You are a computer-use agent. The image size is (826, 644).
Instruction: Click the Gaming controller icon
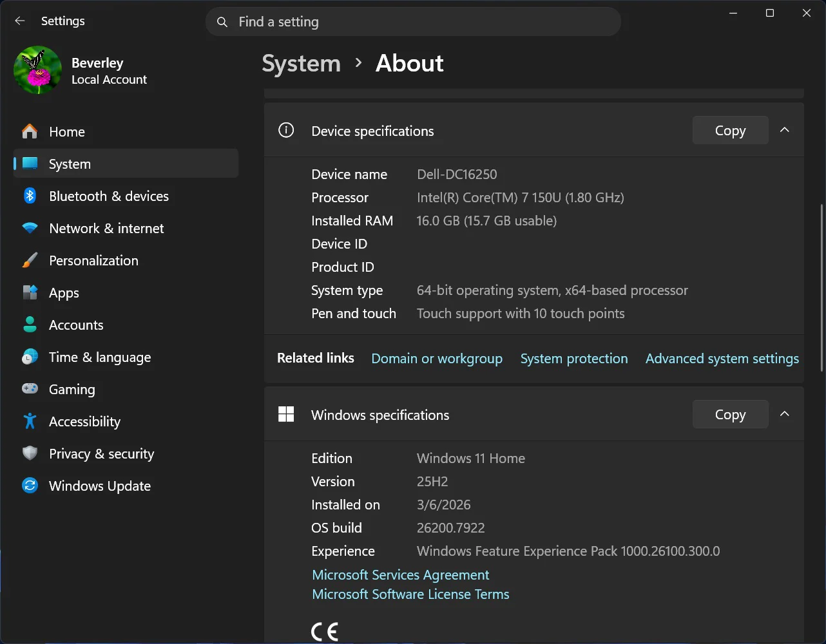click(30, 389)
